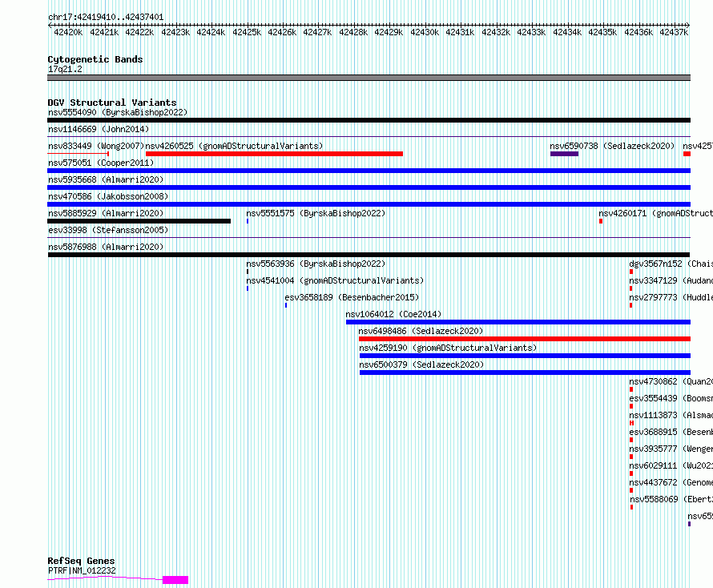The image size is (713, 588).
Task: Click the purple nsv6590738 Sedlazeck2020 bar
Action: 564,154
